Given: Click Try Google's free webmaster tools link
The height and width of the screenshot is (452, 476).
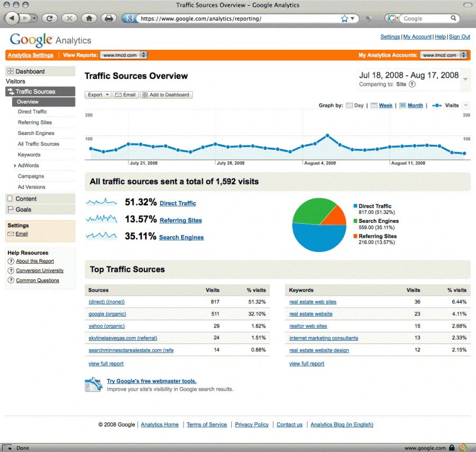Looking at the screenshot, I should 151,381.
